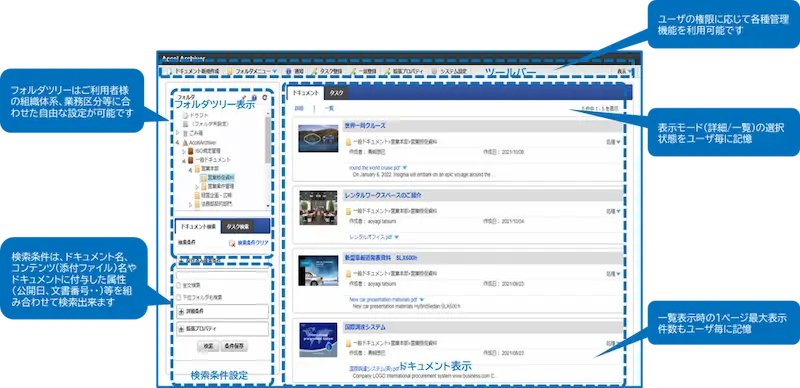Click the info icon in folder panel header
The height and width of the screenshot is (388, 800).
254,97
